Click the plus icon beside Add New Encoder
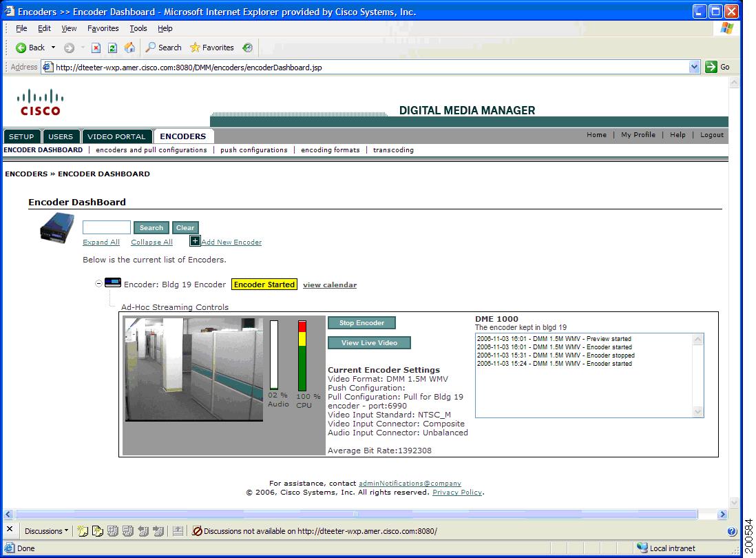The height and width of the screenshot is (558, 756). (x=195, y=241)
